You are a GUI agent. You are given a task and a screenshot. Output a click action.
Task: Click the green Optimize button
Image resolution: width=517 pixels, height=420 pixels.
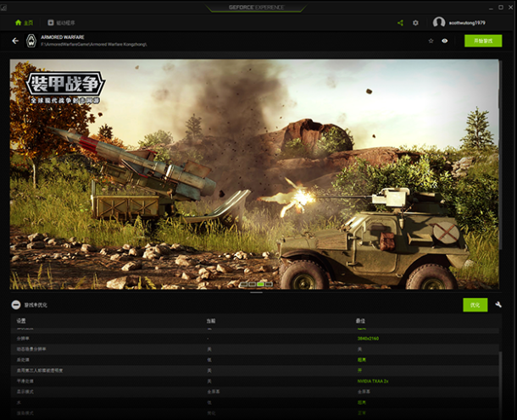pyautogui.click(x=475, y=305)
